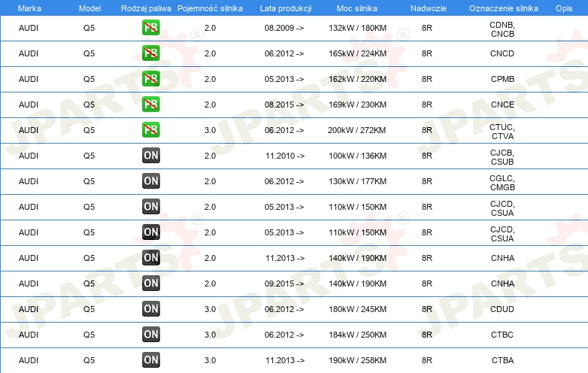
Task: Click the power value 100kW / 136KM
Action: [357, 156]
